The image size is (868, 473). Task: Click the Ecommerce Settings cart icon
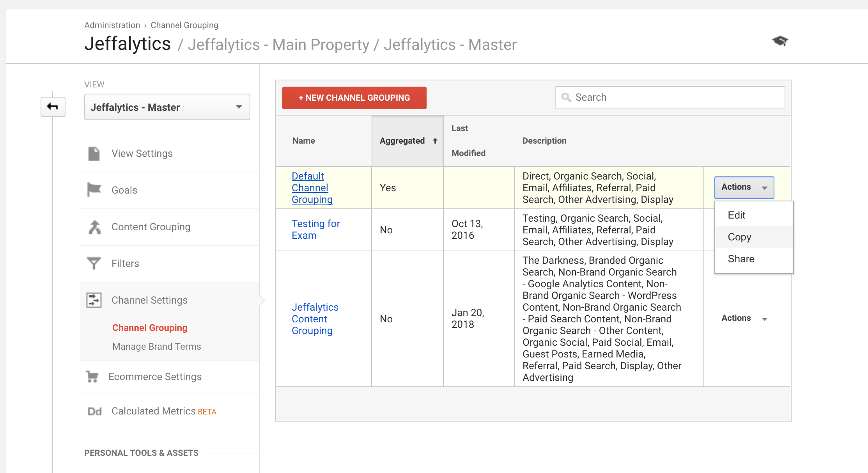pos(92,377)
